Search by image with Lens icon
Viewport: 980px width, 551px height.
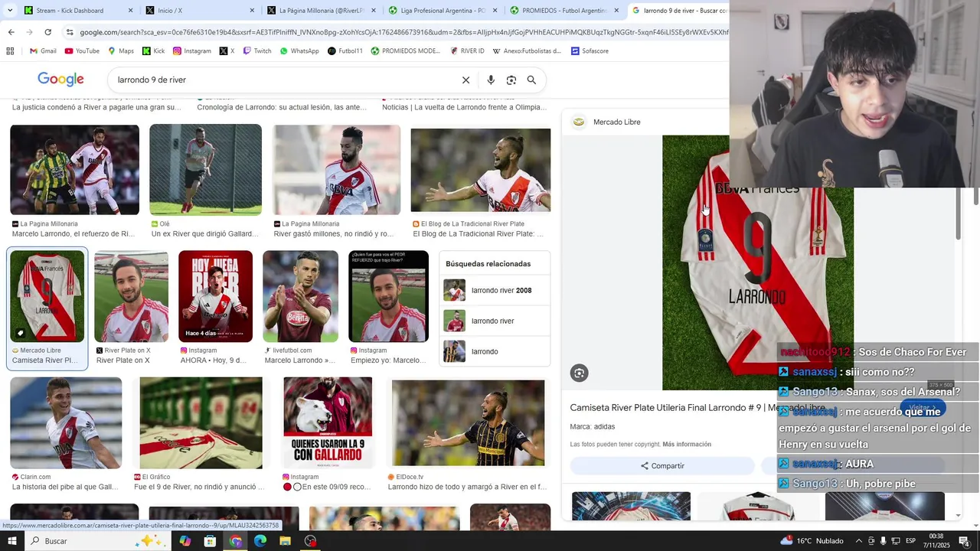point(511,80)
